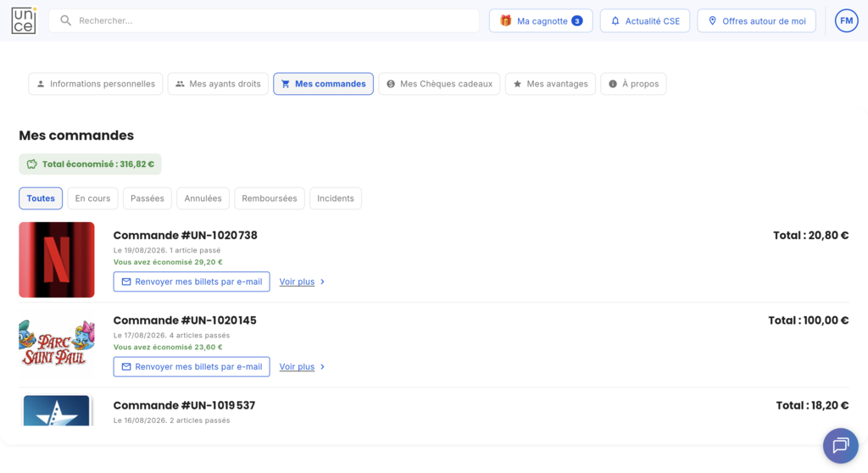Click the people icon in Mes ayants droits
Image resolution: width=868 pixels, height=473 pixels.
pyautogui.click(x=180, y=84)
